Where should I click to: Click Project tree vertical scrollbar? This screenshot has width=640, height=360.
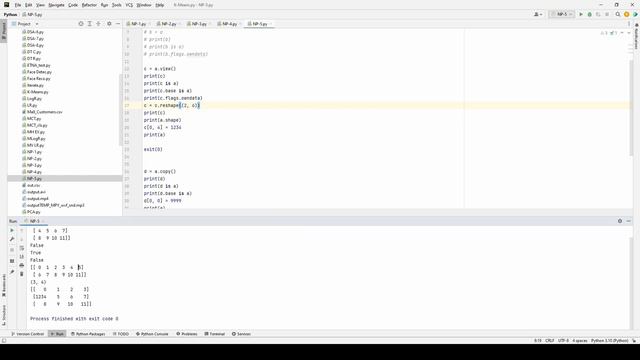point(120,110)
